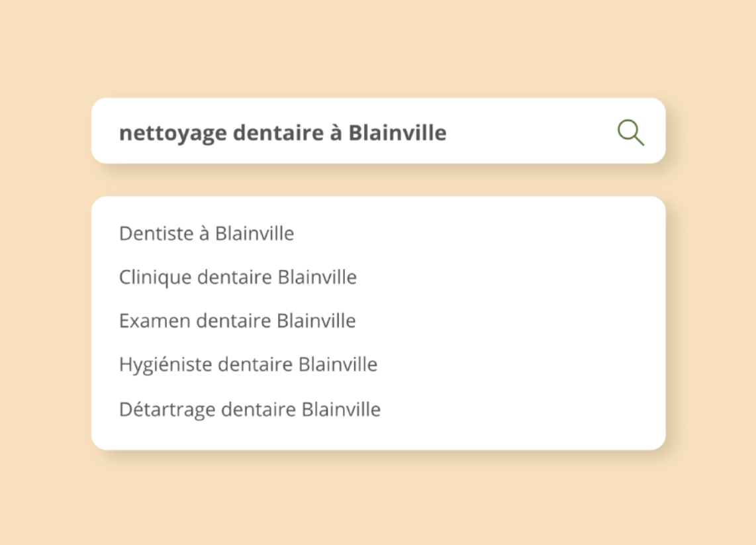Click the green magnifying glass search icon

point(631,132)
